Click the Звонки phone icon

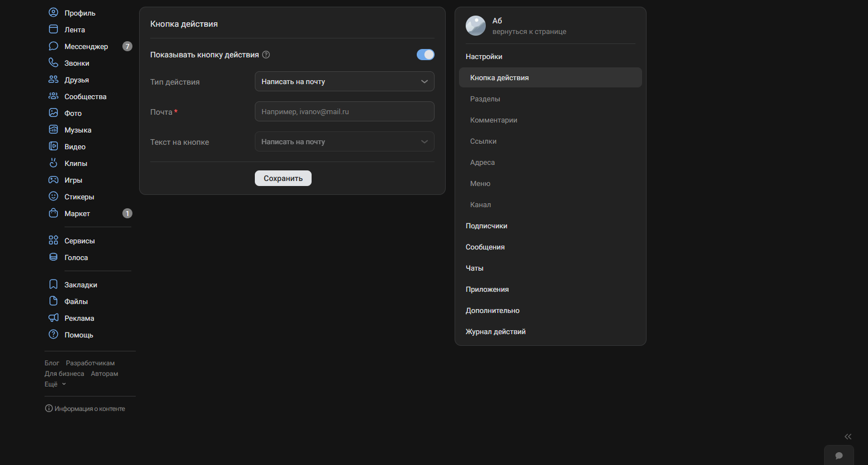[x=53, y=62]
